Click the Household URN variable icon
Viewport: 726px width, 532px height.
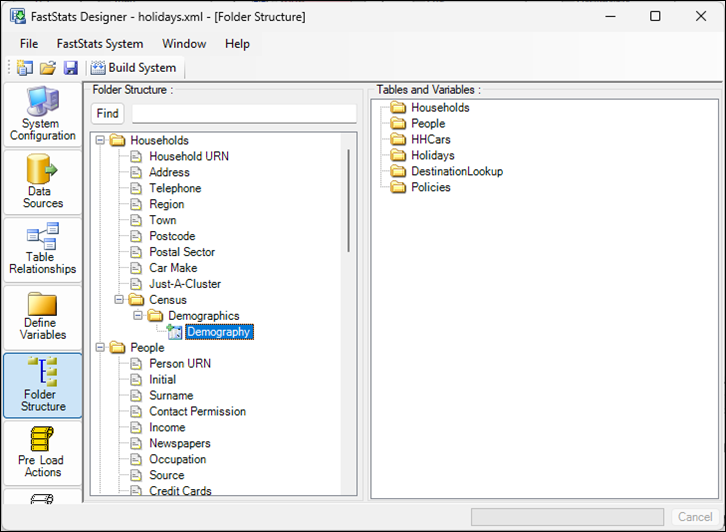136,156
